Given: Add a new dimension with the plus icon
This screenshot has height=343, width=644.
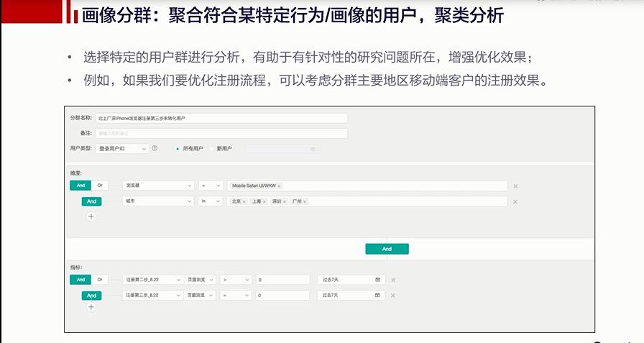Looking at the screenshot, I should tap(91, 216).
